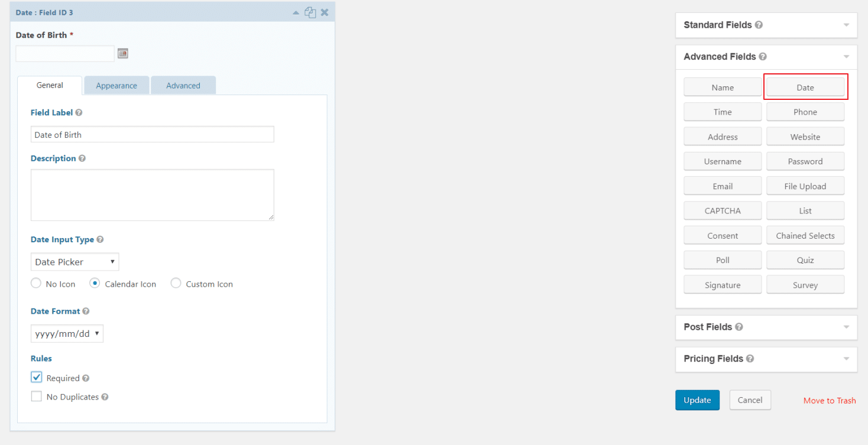Click the help icon next to No Duplicates
Viewport: 868px width, 445px height.
point(105,397)
